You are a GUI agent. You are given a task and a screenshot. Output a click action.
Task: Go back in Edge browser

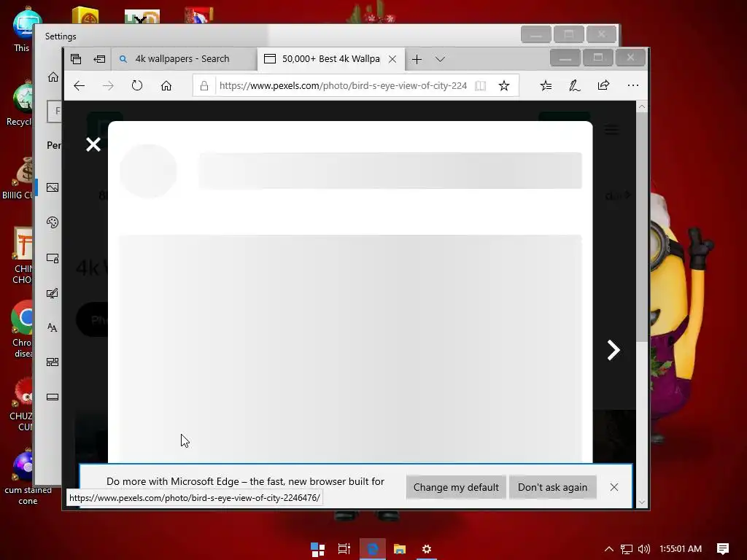(79, 86)
